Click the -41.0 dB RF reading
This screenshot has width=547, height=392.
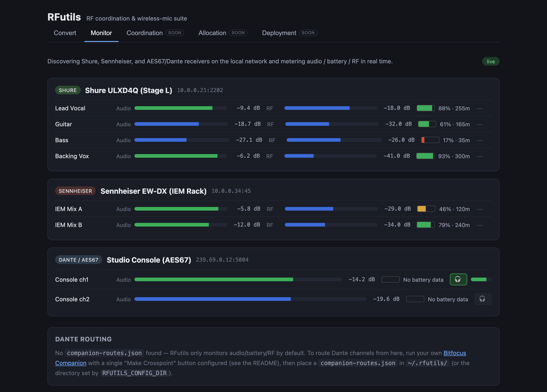397,156
